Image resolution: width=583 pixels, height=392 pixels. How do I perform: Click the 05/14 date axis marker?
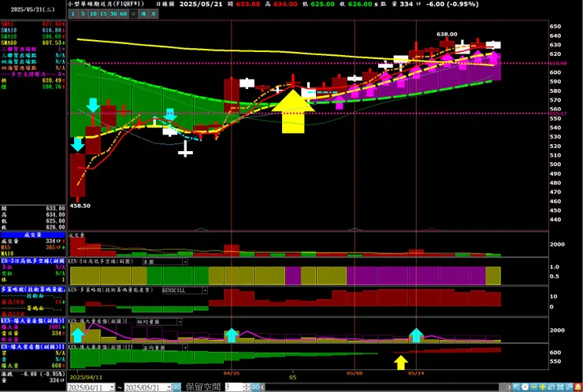pos(417,372)
